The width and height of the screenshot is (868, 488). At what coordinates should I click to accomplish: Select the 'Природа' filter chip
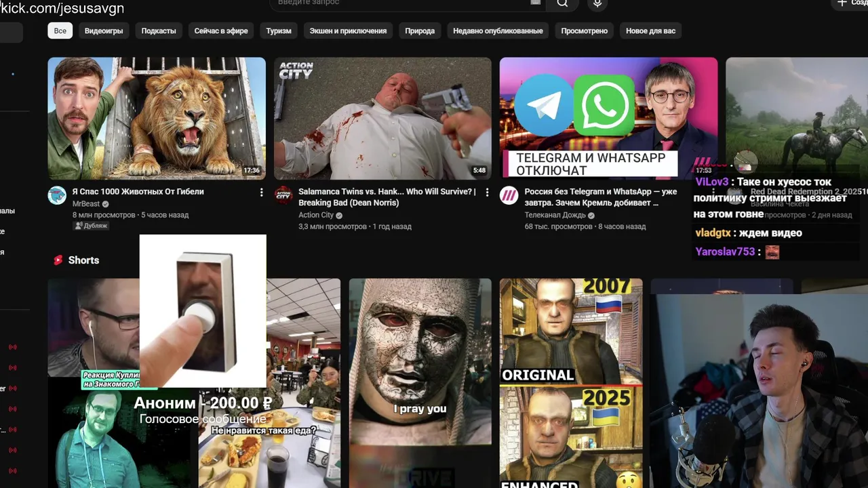click(420, 30)
